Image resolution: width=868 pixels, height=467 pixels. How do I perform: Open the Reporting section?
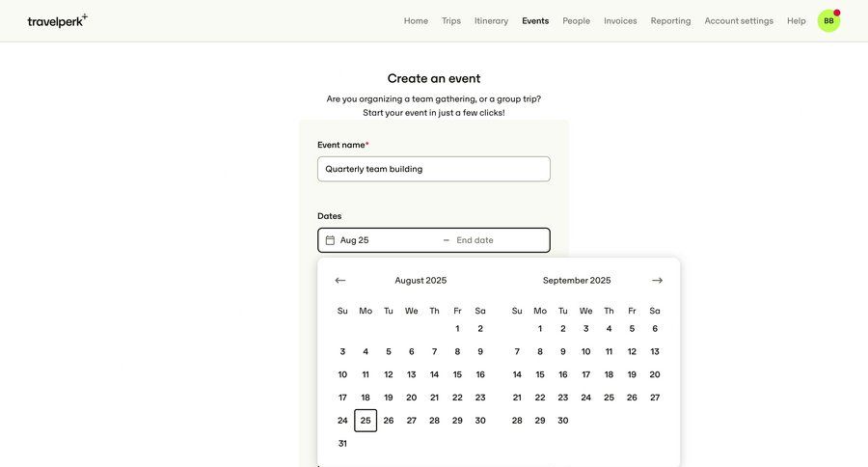click(x=670, y=21)
